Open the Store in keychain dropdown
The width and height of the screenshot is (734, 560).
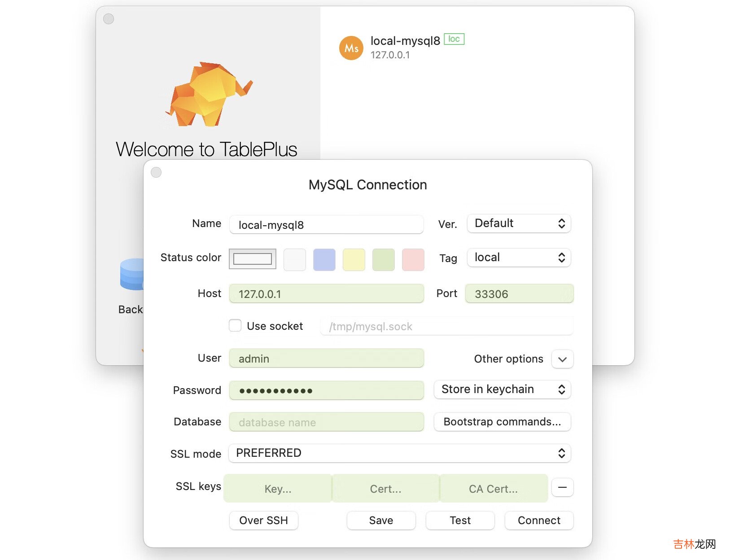coord(502,389)
